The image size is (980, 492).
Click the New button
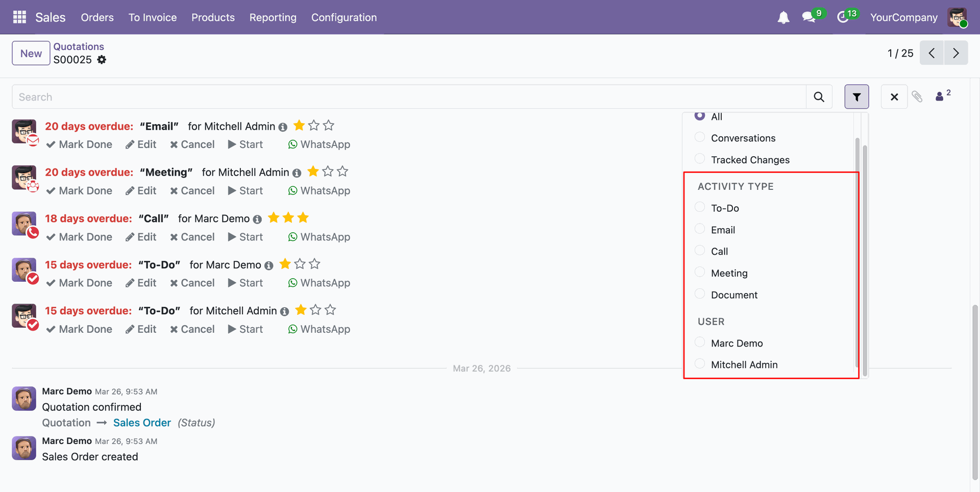click(31, 53)
